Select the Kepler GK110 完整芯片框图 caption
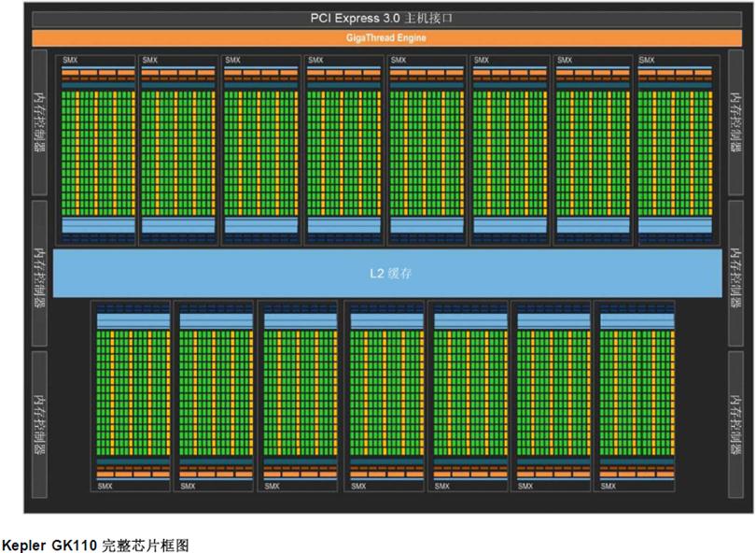756x553 pixels. [x=96, y=546]
